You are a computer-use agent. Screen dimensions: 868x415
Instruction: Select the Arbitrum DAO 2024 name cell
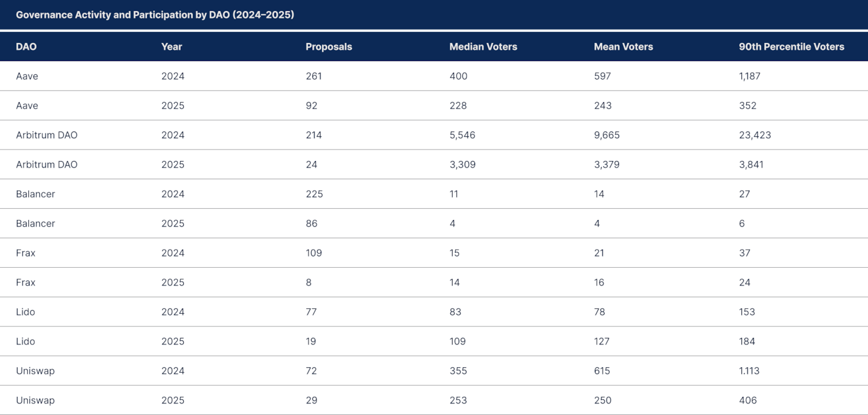coord(46,135)
